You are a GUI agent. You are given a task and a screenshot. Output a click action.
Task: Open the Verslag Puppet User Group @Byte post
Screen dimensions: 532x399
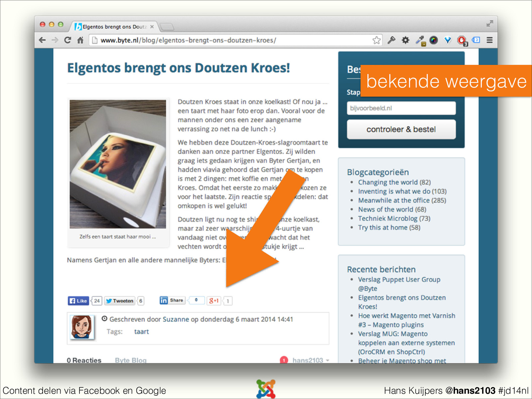pyautogui.click(x=399, y=284)
